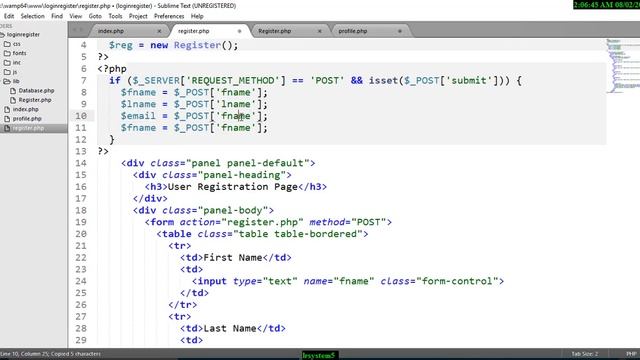Click the form action 'register.php' value
Viewport: 640px width, 360px height.
point(265,222)
